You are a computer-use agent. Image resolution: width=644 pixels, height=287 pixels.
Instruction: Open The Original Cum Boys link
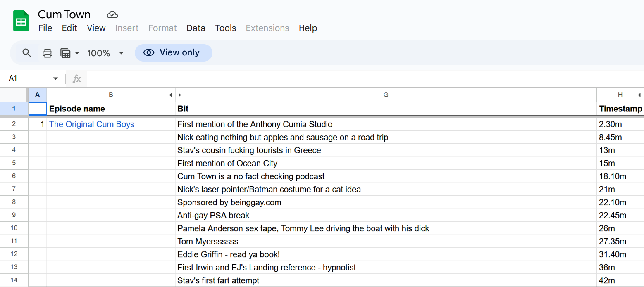[x=92, y=124]
